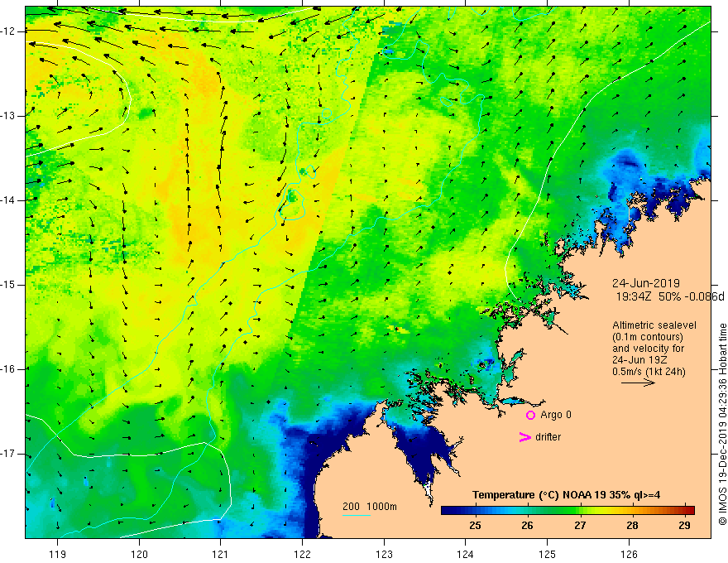
Task: Click the latitude label -12
Action: (8, 31)
